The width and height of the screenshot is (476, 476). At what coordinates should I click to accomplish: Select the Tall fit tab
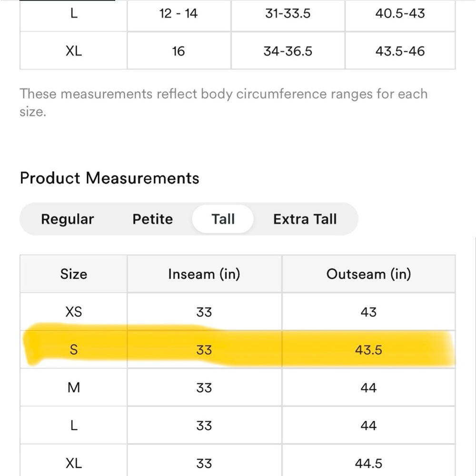pyautogui.click(x=223, y=219)
